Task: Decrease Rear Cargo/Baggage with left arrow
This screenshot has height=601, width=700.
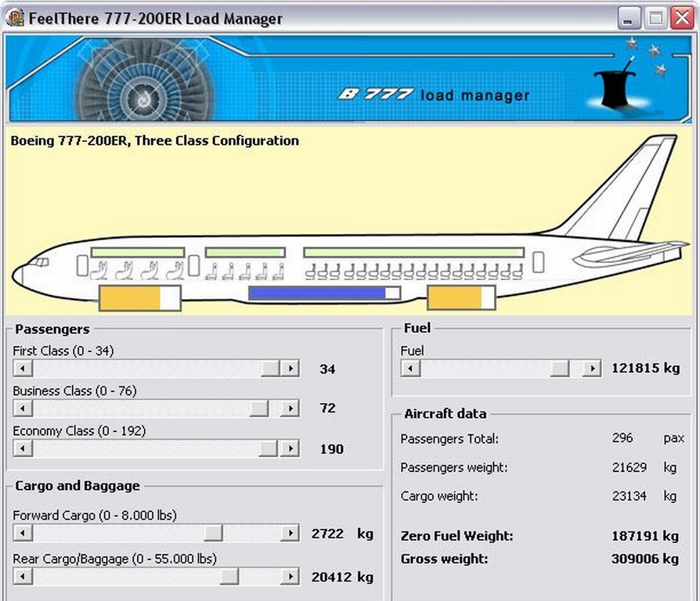Action: 23,576
